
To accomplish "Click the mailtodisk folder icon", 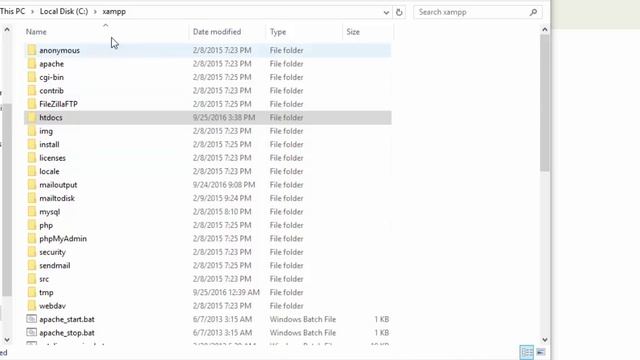I will coord(32,198).
